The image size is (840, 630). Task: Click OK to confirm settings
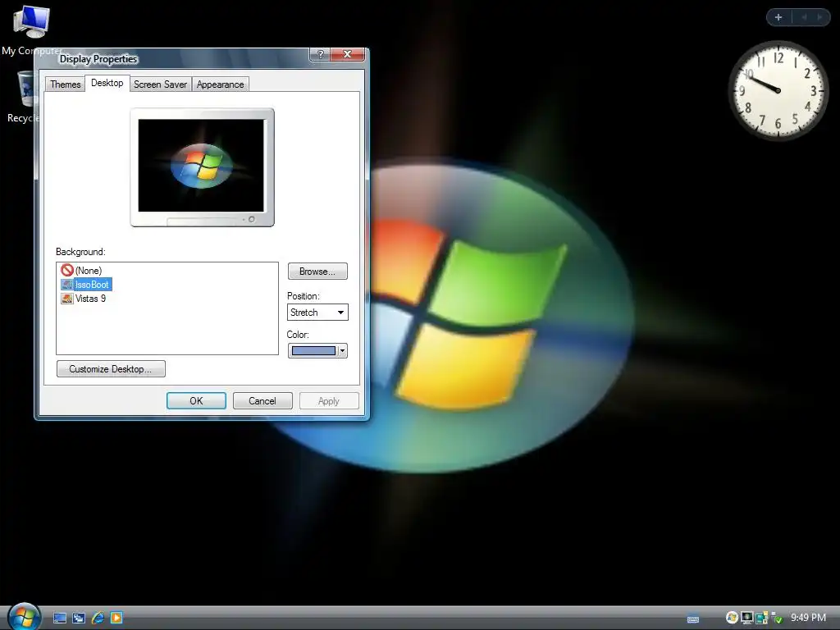pos(196,400)
